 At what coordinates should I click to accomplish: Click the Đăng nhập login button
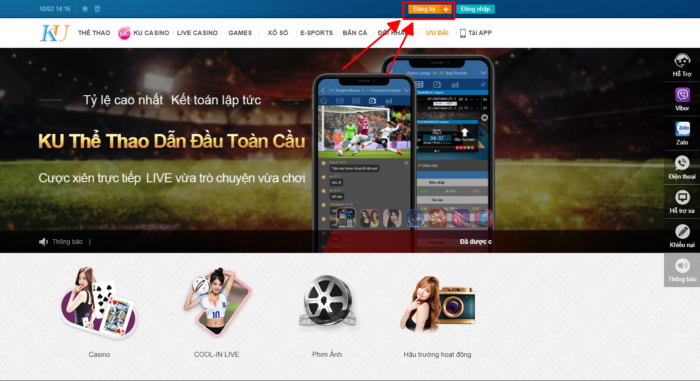click(x=475, y=9)
